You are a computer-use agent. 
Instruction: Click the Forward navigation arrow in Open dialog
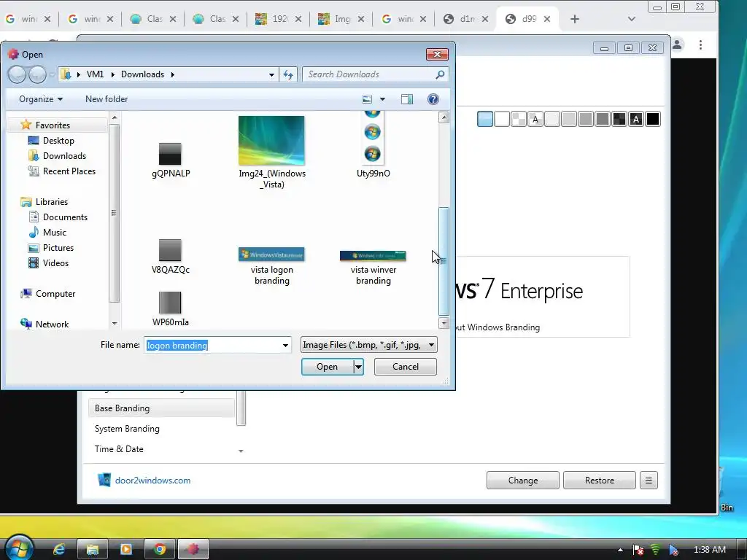[37, 74]
